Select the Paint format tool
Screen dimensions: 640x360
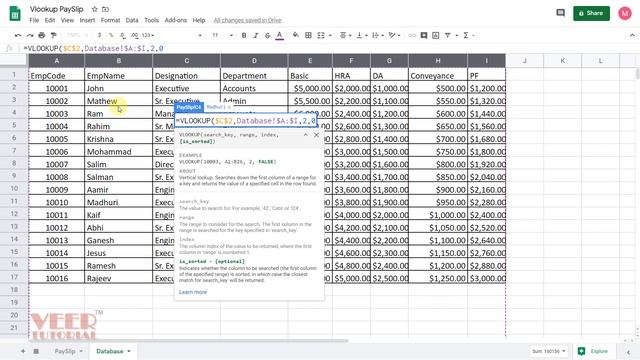53,36
